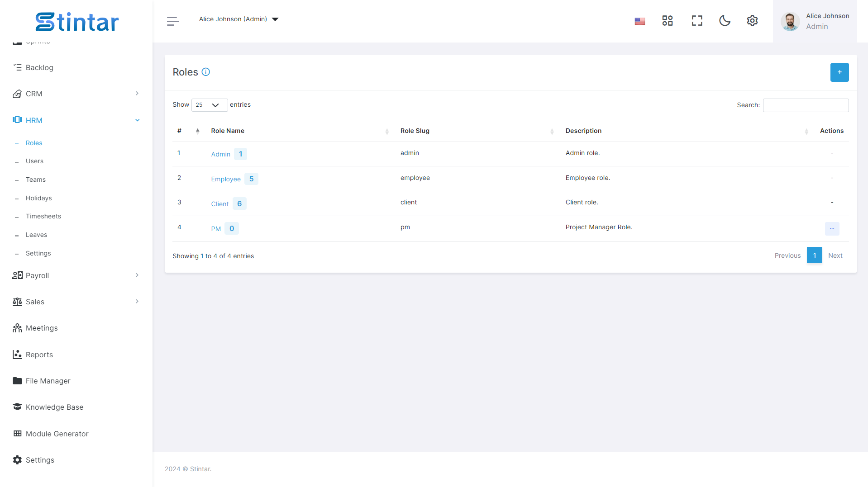The width and height of the screenshot is (868, 487).
Task: Go to Next page
Action: [835, 255]
